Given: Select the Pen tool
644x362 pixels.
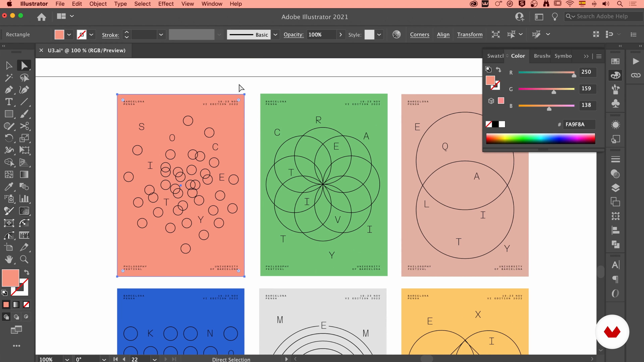Looking at the screenshot, I should point(9,90).
